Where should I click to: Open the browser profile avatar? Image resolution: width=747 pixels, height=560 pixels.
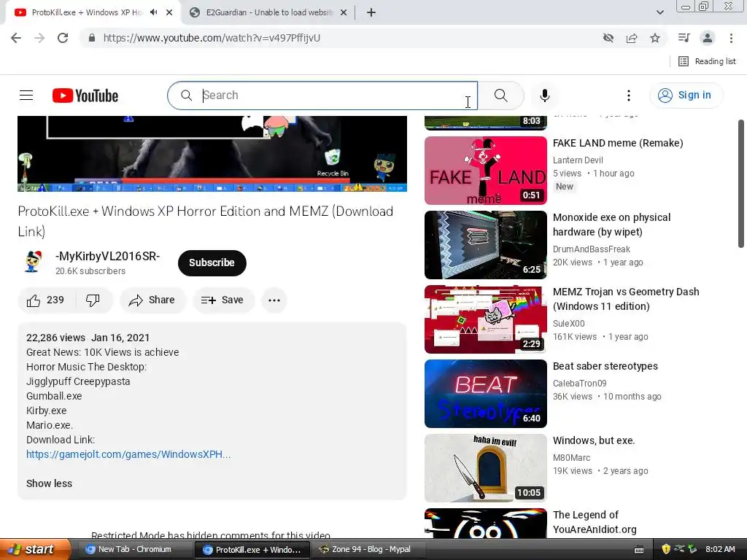pos(708,38)
